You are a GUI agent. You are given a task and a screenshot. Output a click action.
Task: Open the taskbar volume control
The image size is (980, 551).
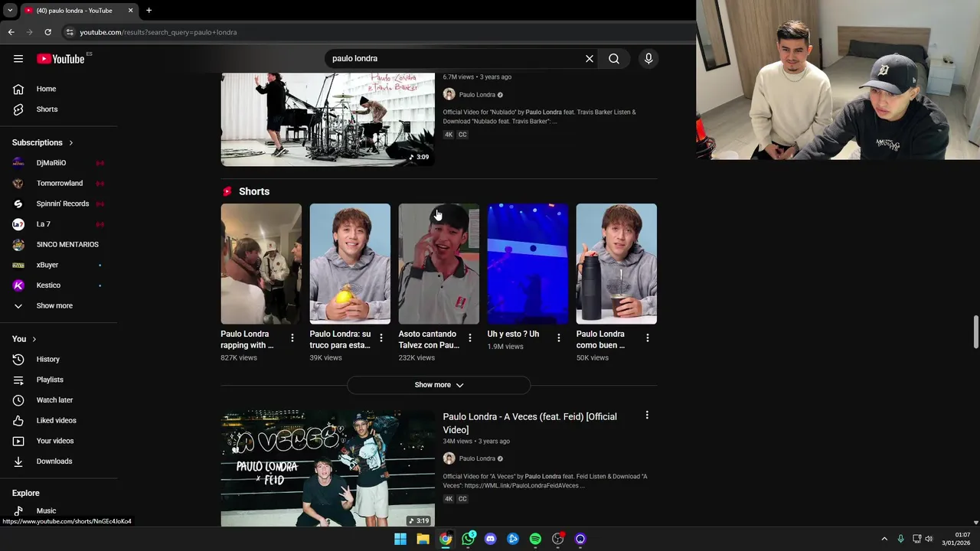929,539
